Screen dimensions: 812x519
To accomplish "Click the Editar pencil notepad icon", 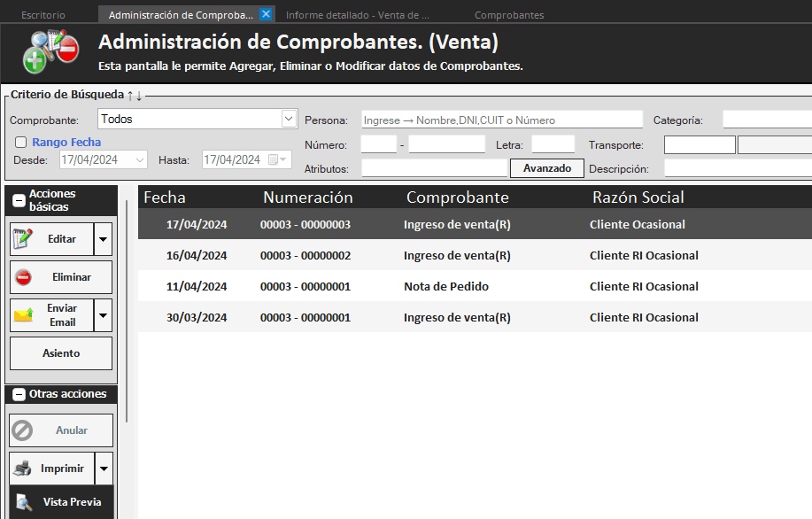I will click(24, 239).
